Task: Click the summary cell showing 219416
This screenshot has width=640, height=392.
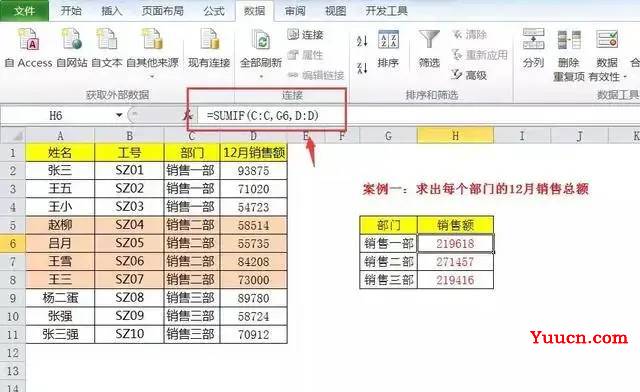Action: (x=455, y=280)
